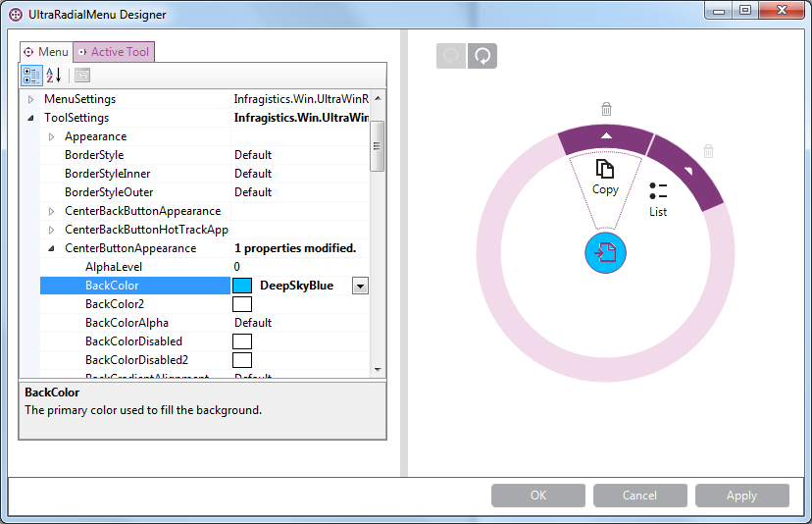
Task: Sort properties alphabetically with A-Z icon
Action: click(54, 76)
